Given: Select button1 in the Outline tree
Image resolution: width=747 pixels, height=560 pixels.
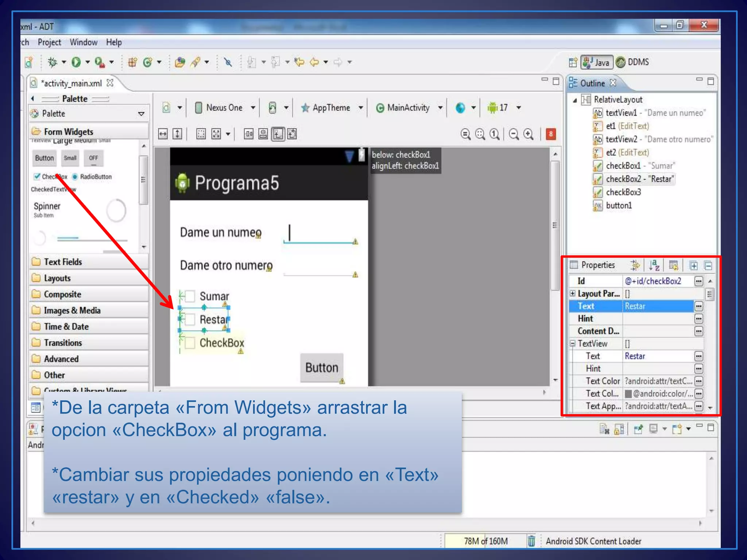Looking at the screenshot, I should pyautogui.click(x=619, y=206).
